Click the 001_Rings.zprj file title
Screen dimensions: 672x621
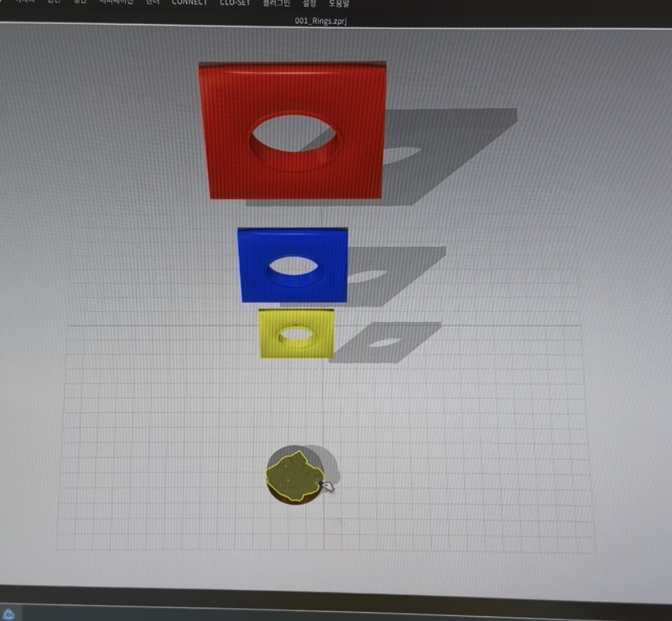point(321,21)
